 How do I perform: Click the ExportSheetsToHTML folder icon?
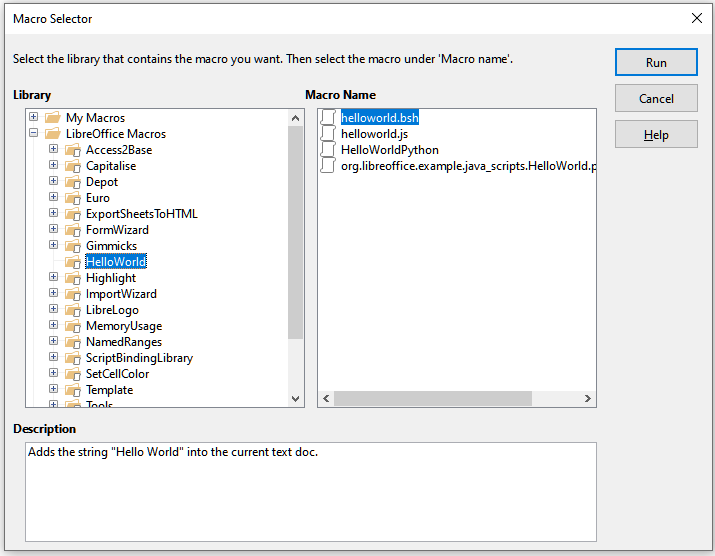tap(73, 214)
